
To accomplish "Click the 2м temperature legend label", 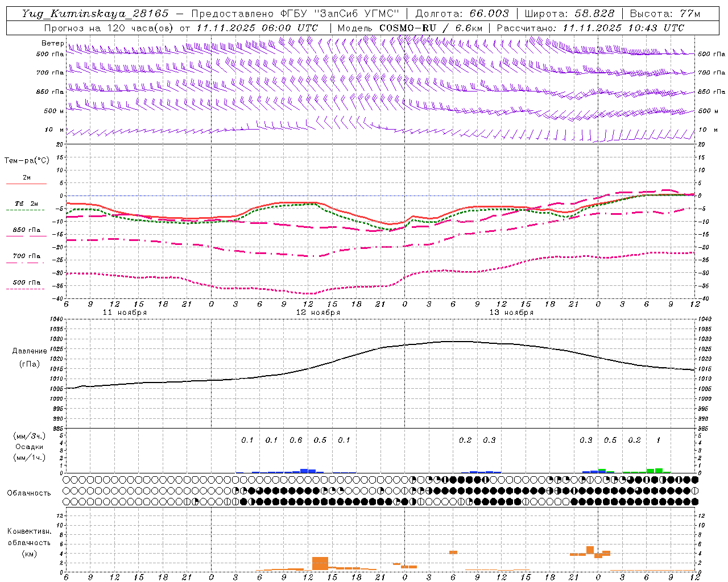I will click(27, 177).
